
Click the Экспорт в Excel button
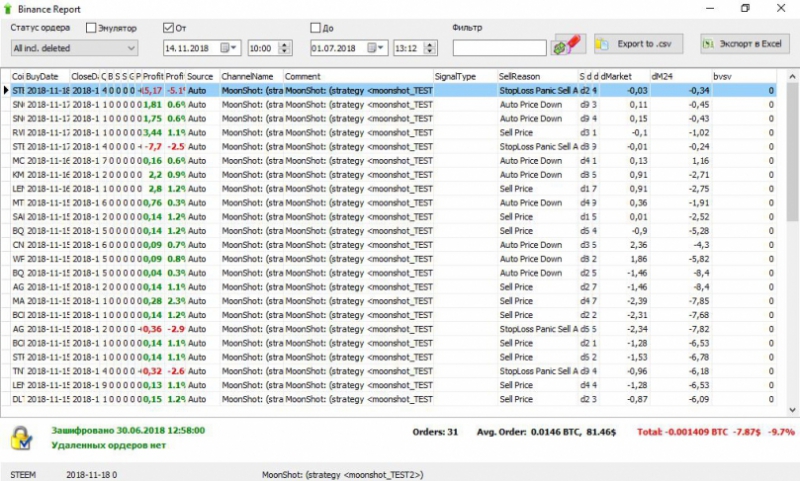pyautogui.click(x=744, y=44)
